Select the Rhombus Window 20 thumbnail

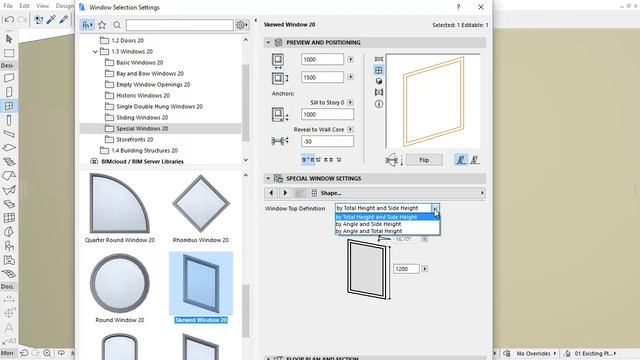pyautogui.click(x=201, y=209)
